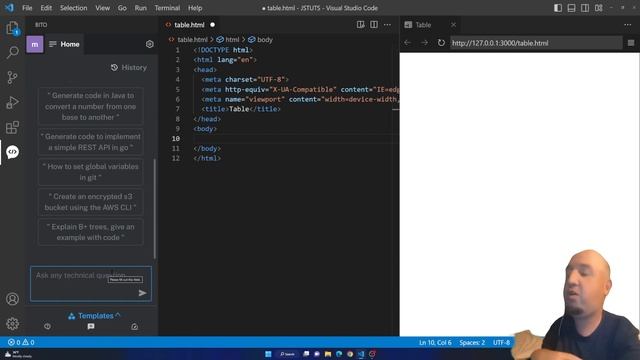Screen dimensions: 640x360
Task: Reload the preview page
Action: point(441,42)
